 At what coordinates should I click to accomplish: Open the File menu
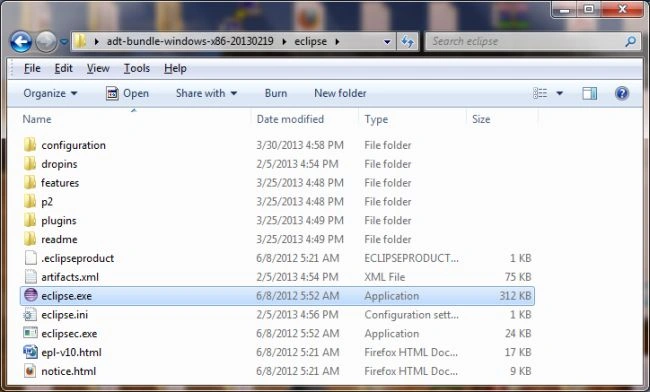[x=32, y=68]
